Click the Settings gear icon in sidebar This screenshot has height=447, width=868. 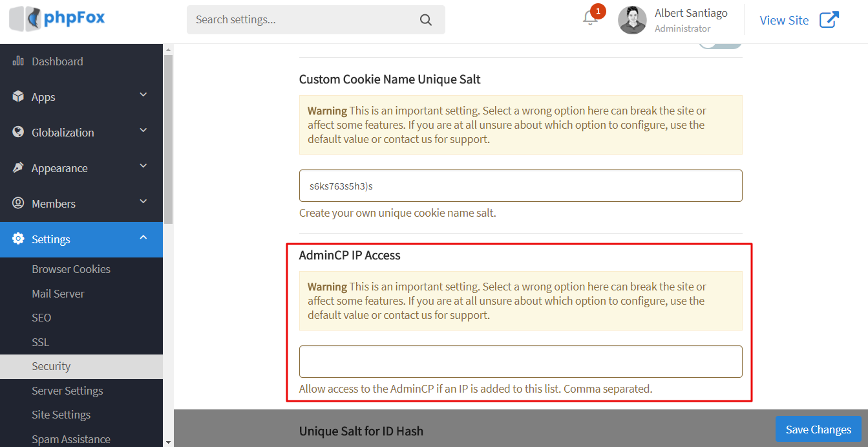click(x=19, y=239)
